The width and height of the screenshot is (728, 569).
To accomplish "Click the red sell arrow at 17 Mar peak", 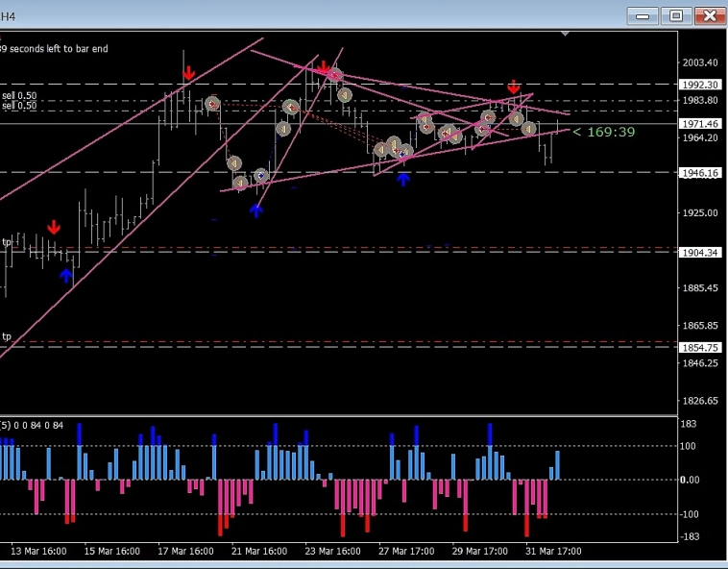I will (189, 73).
